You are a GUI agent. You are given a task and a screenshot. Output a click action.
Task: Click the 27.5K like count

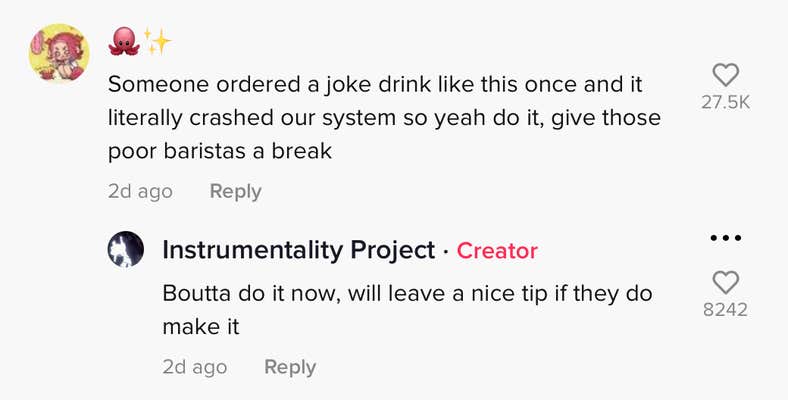725,103
